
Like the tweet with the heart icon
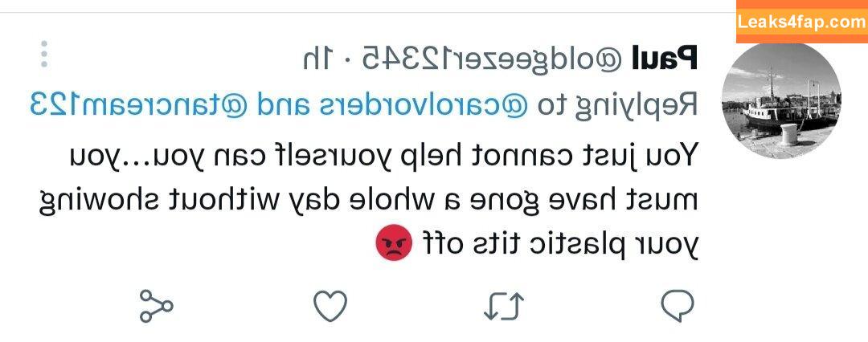click(330, 306)
